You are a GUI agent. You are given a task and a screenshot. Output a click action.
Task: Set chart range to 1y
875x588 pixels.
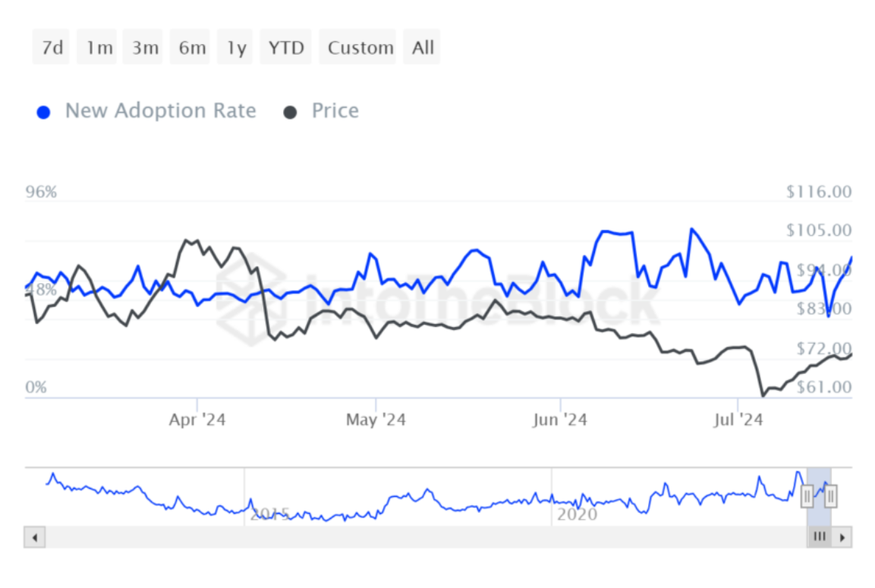(x=236, y=48)
